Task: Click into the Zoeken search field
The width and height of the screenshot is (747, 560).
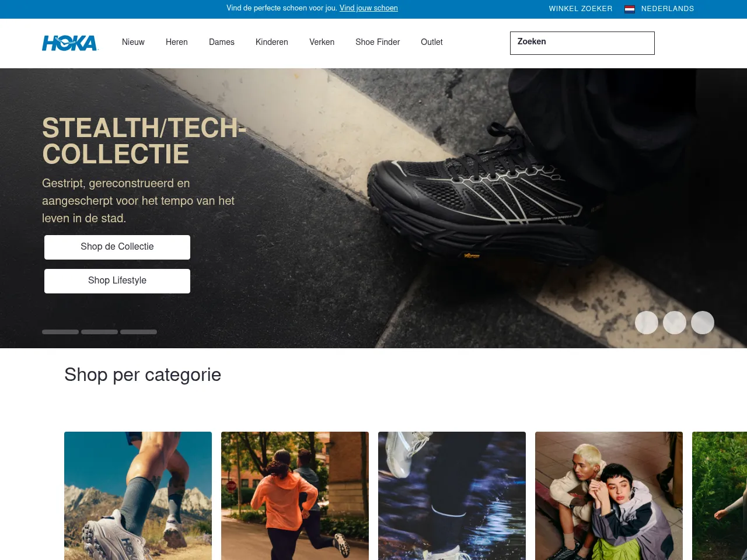Action: [582, 43]
